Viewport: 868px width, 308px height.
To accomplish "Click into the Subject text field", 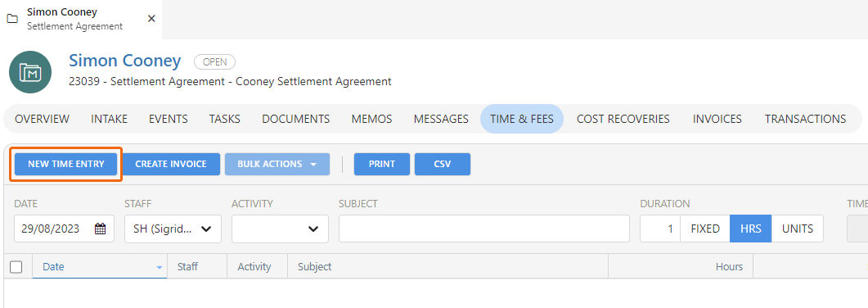I will point(483,229).
